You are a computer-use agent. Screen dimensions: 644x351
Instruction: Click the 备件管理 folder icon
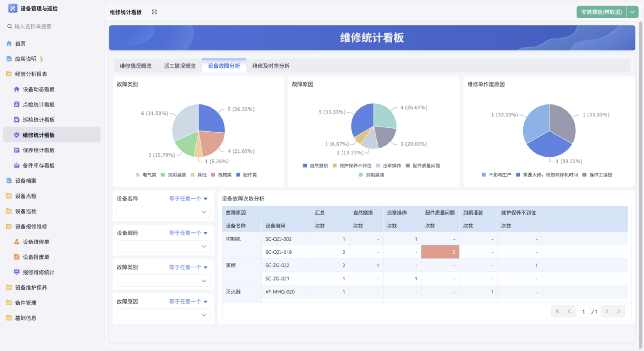tap(9, 302)
